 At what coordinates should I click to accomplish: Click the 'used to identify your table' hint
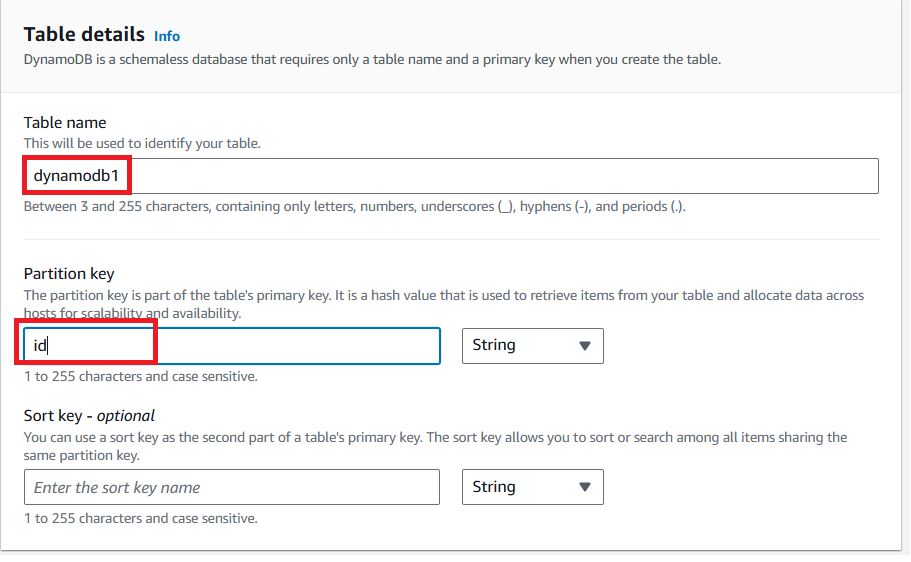click(x=142, y=143)
